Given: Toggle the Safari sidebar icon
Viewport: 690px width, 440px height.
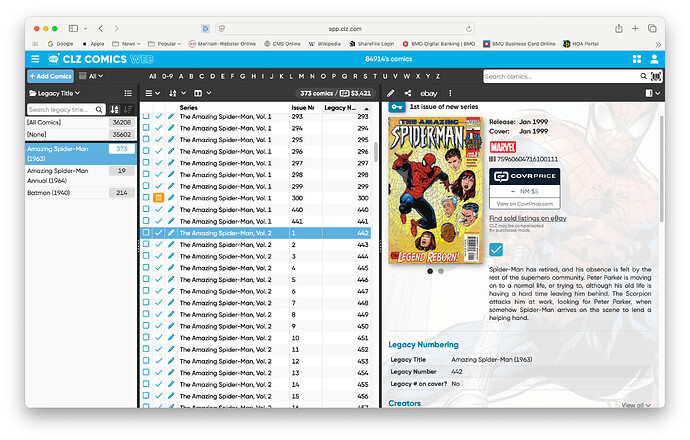Looking at the screenshot, I should 73,29.
